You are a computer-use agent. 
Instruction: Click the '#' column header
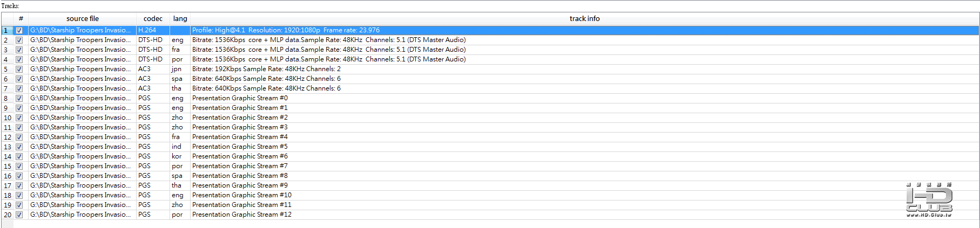21,19
